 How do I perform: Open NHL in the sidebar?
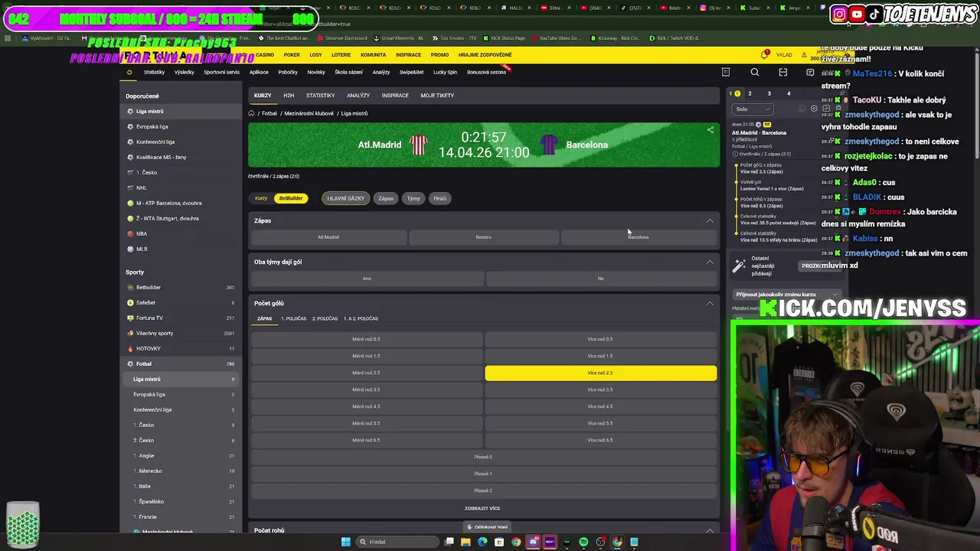[142, 187]
